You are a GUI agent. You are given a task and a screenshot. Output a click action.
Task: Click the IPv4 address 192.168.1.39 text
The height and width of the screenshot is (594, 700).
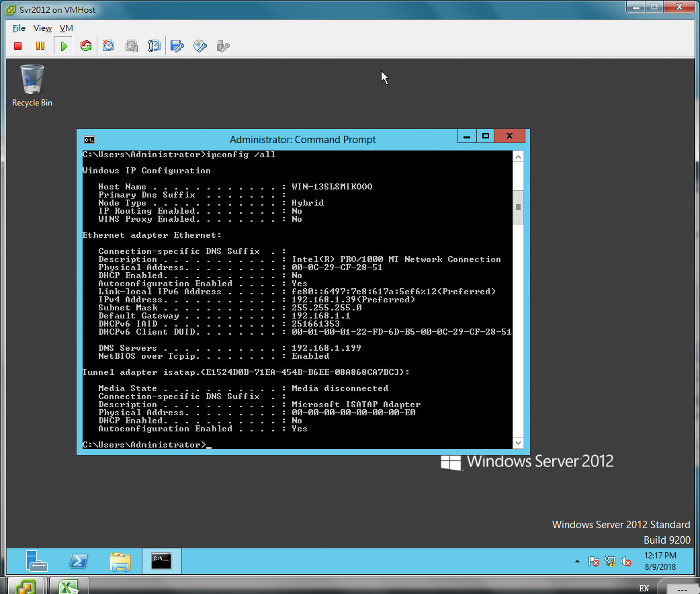click(353, 300)
